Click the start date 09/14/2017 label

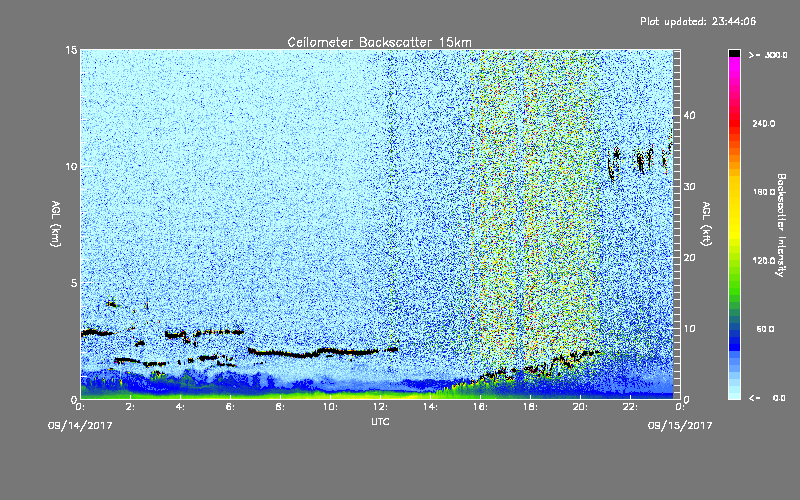[80, 426]
